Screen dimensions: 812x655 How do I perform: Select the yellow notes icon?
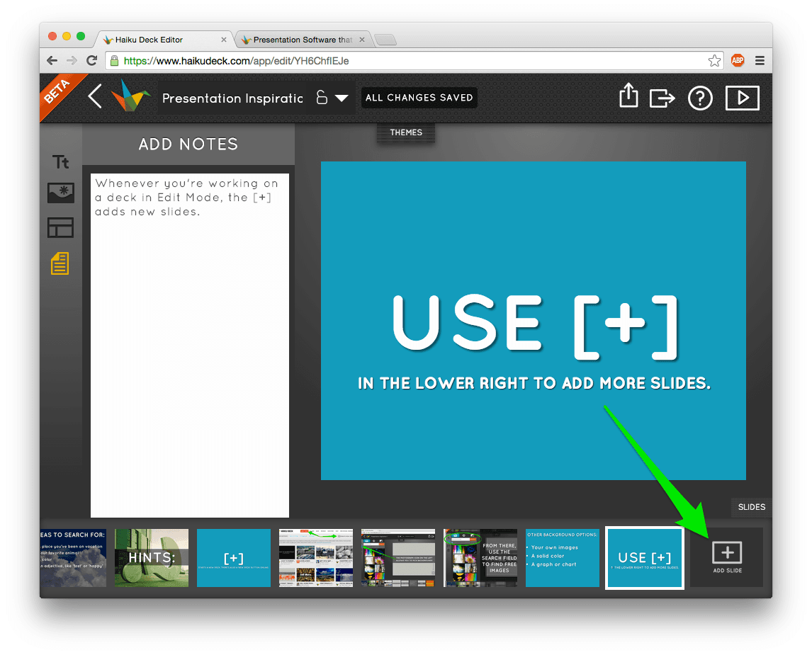pyautogui.click(x=60, y=263)
